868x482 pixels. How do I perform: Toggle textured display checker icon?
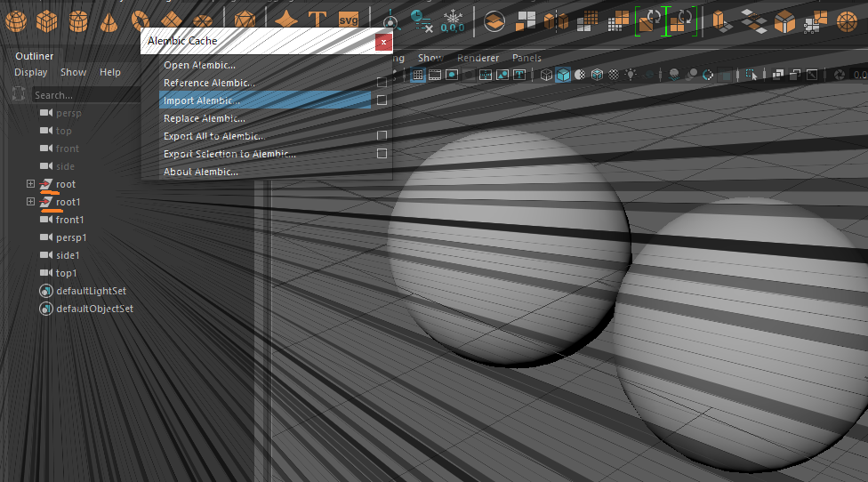[x=614, y=75]
